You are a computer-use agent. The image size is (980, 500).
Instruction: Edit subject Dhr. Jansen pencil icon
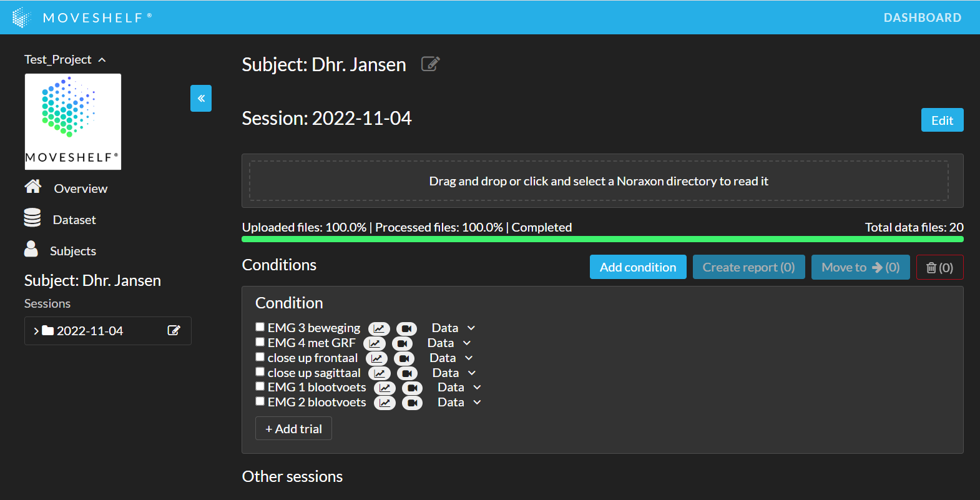431,64
